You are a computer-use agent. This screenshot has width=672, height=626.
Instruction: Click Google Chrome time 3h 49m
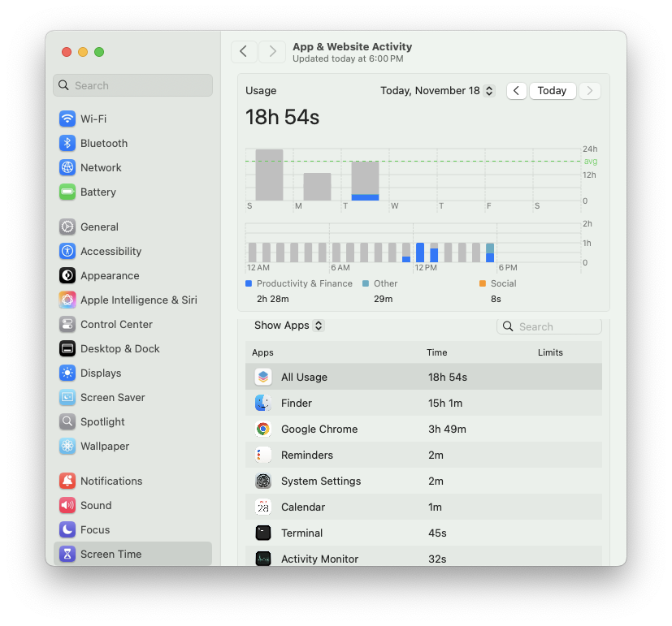[447, 429]
